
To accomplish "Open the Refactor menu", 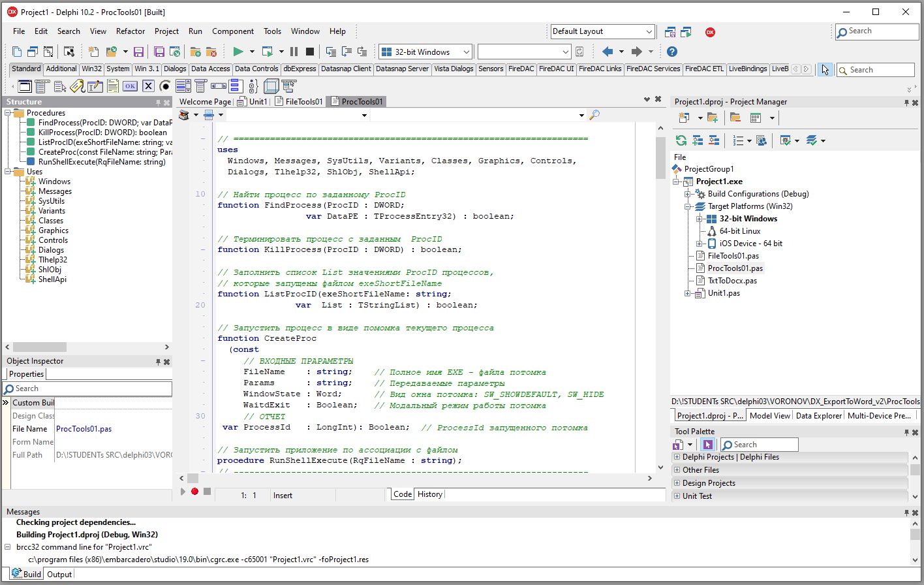I will 131,31.
